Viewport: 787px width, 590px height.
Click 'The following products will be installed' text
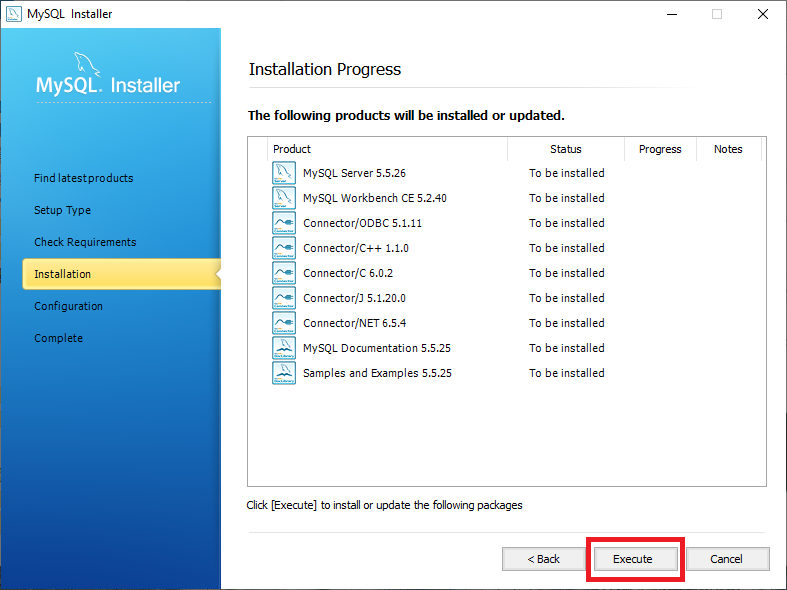pyautogui.click(x=406, y=116)
